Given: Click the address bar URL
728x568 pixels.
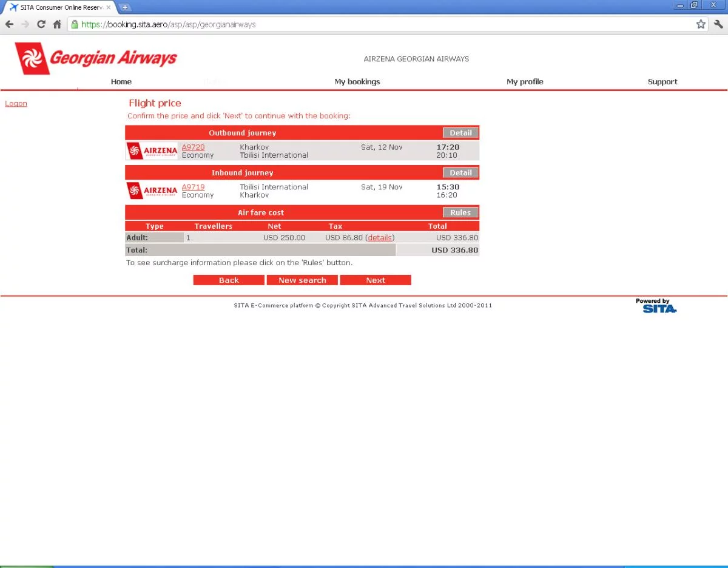Looking at the screenshot, I should (168, 25).
